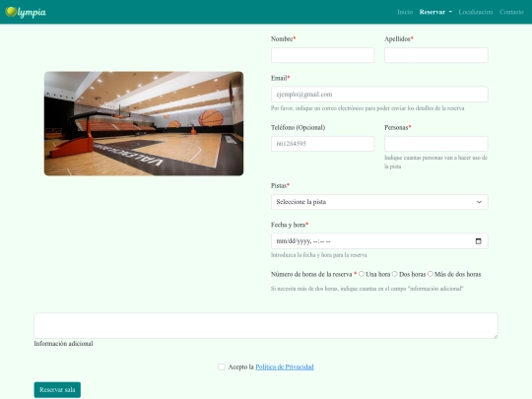Click the Fecha y hora date field
This screenshot has height=399, width=532.
pos(379,241)
